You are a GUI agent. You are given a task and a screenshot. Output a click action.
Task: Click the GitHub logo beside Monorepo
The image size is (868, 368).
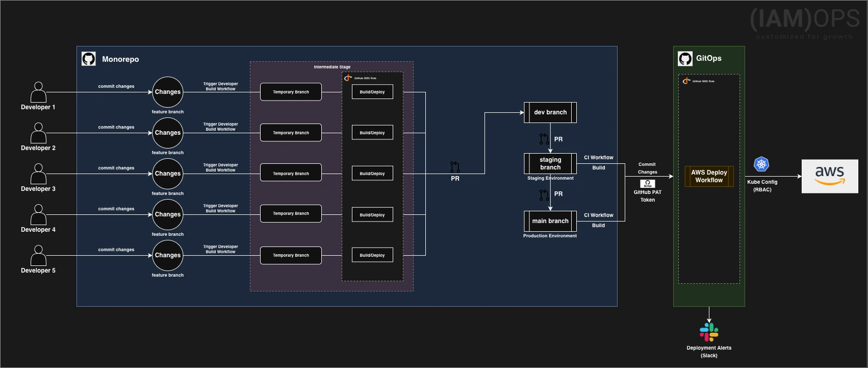point(89,59)
